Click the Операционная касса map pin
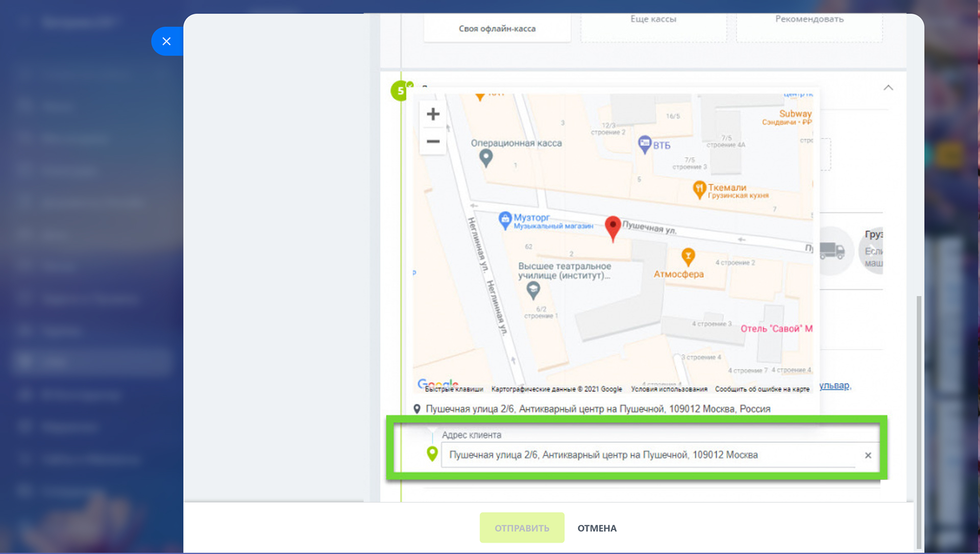The width and height of the screenshot is (980, 554). tap(486, 158)
